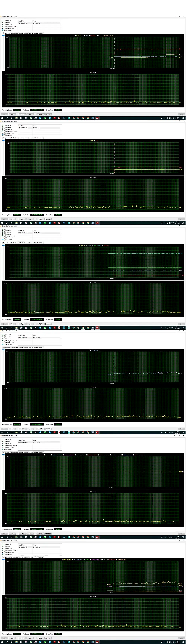Open Preferences in the Temperatures window

48,114
